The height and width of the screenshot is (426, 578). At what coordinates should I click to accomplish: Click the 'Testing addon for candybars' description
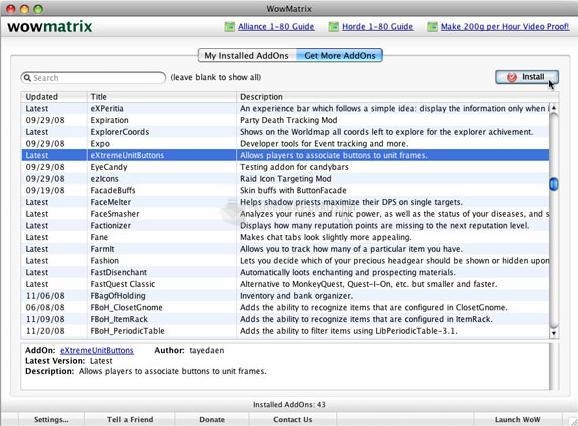(x=294, y=167)
